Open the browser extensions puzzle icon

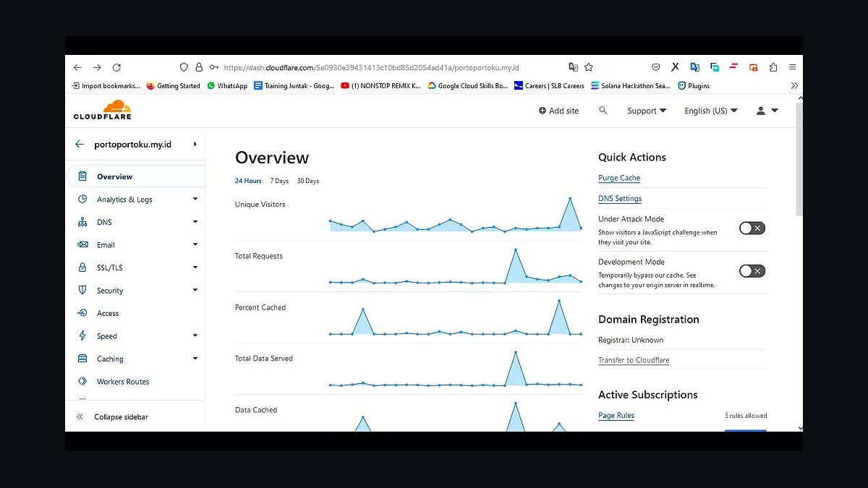pyautogui.click(x=773, y=67)
